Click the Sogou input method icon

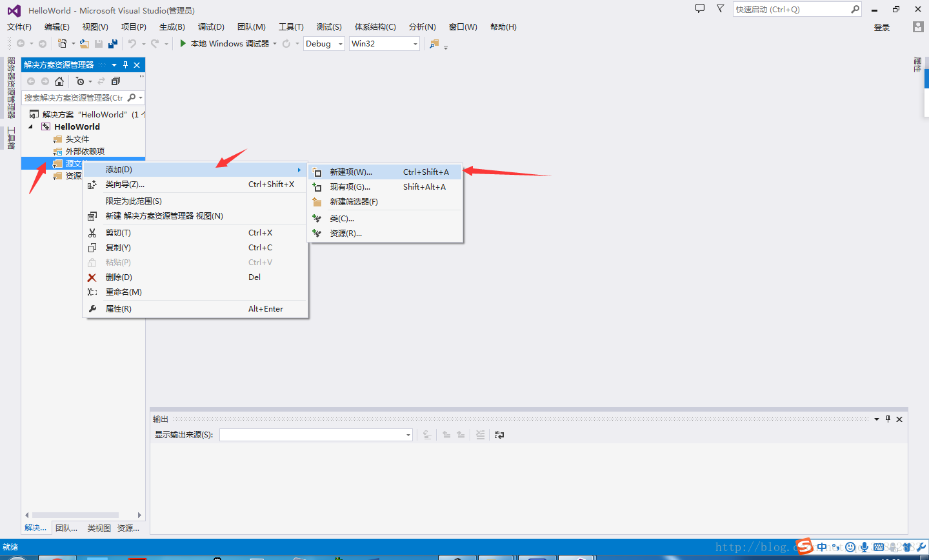click(x=804, y=546)
